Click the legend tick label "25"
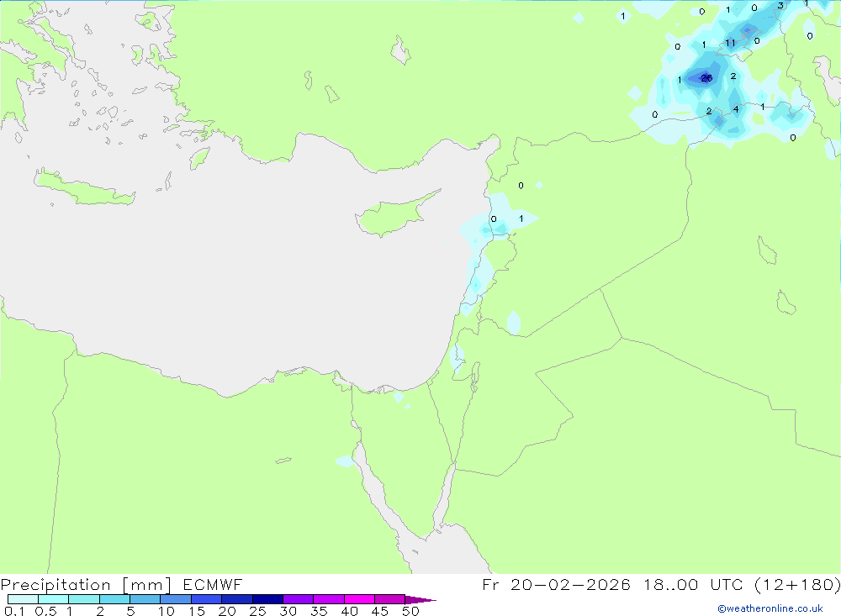841x616 pixels. point(257,611)
